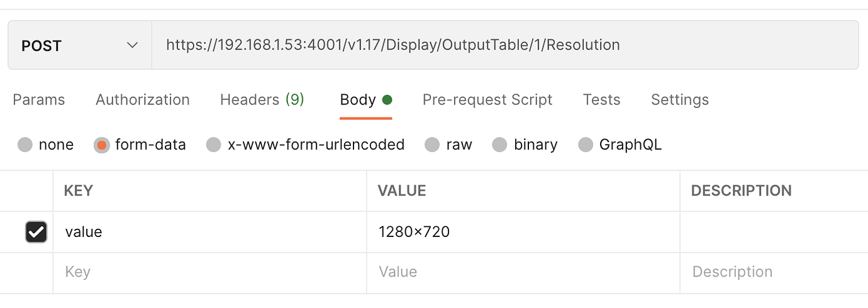
Task: Open the Authorization tab
Action: pos(142,100)
